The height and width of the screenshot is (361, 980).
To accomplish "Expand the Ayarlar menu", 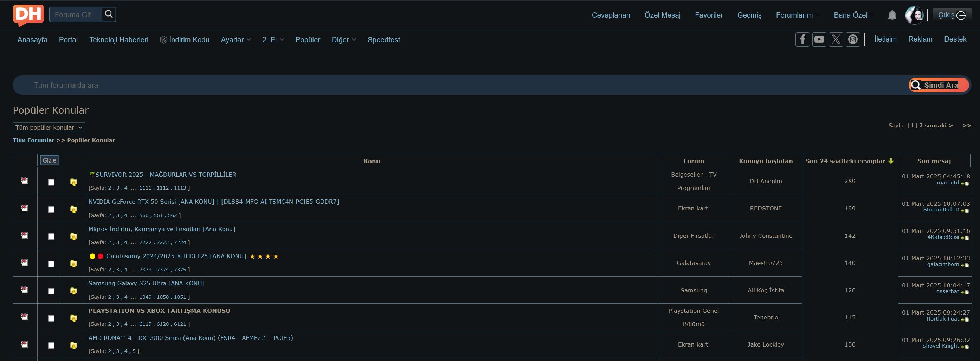I will 236,40.
